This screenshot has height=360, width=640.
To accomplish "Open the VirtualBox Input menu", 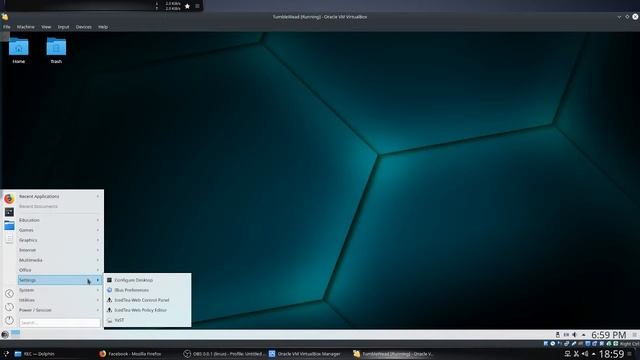I will click(63, 27).
